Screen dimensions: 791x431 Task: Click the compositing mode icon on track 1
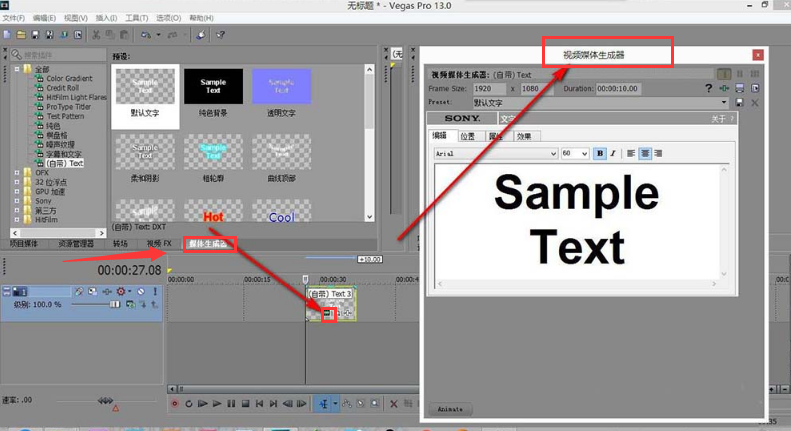click(x=131, y=304)
